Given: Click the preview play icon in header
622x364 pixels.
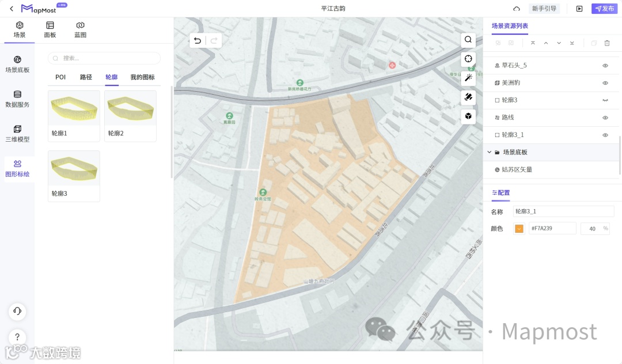Looking at the screenshot, I should [x=579, y=9].
